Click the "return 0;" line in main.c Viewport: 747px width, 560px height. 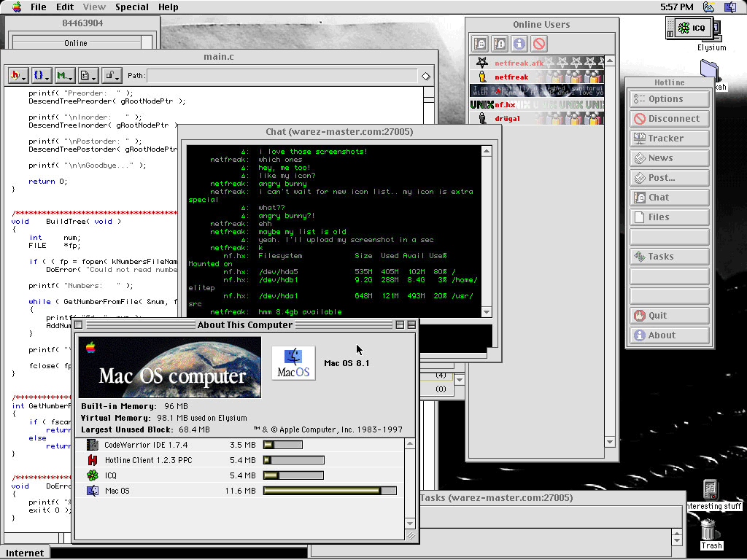pyautogui.click(x=47, y=182)
